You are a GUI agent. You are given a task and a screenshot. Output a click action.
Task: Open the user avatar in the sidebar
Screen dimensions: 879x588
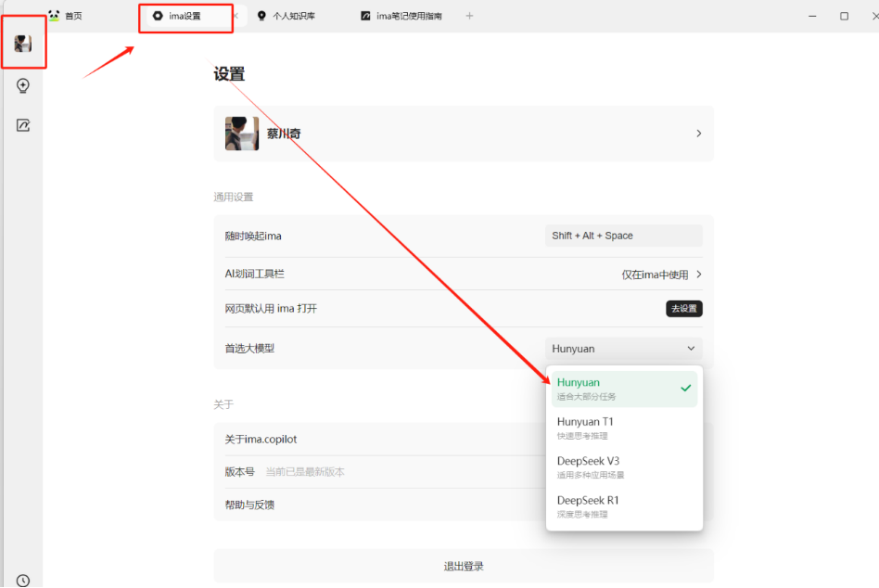(23, 44)
